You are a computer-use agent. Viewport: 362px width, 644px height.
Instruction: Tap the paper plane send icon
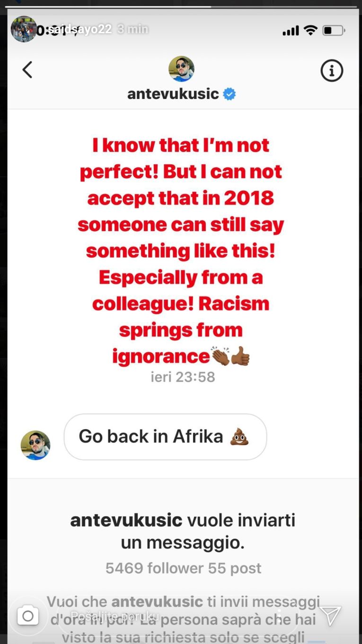pos(330,616)
